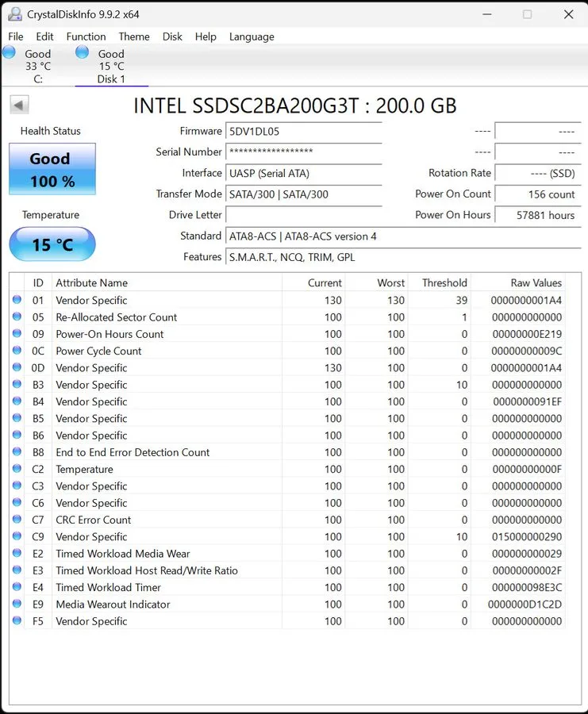This screenshot has width=588, height=714.
Task: Click raw value 0000000091EF
Action: coord(527,401)
